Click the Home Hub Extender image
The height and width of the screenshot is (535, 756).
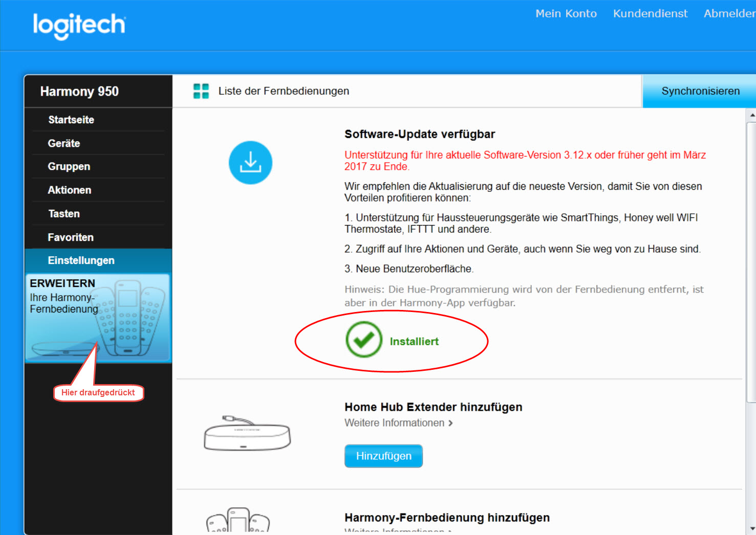tap(247, 434)
